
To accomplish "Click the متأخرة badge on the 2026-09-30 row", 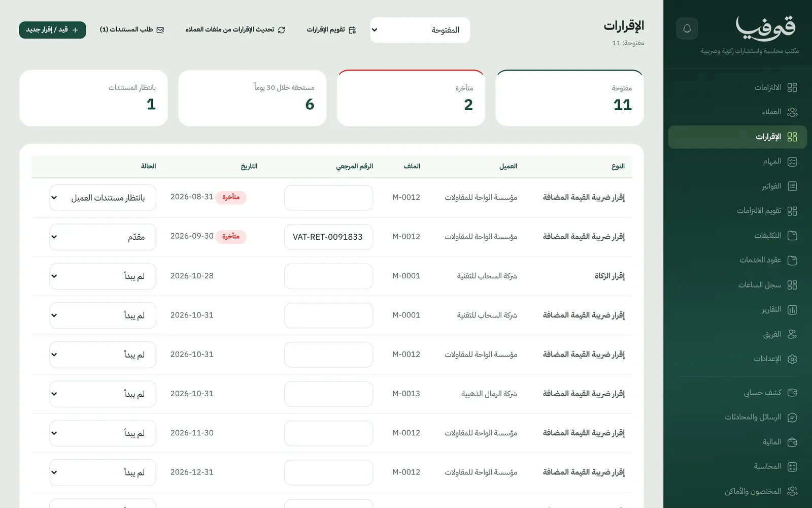I will 231,237.
